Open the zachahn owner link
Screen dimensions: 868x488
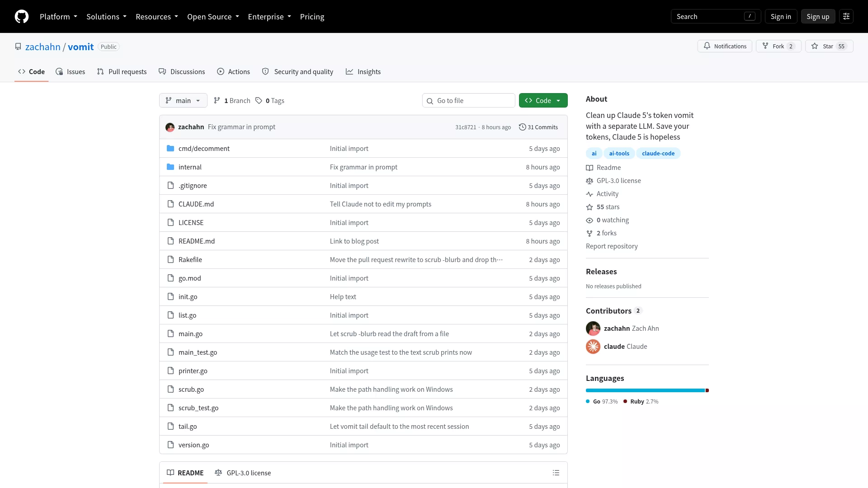tap(43, 47)
